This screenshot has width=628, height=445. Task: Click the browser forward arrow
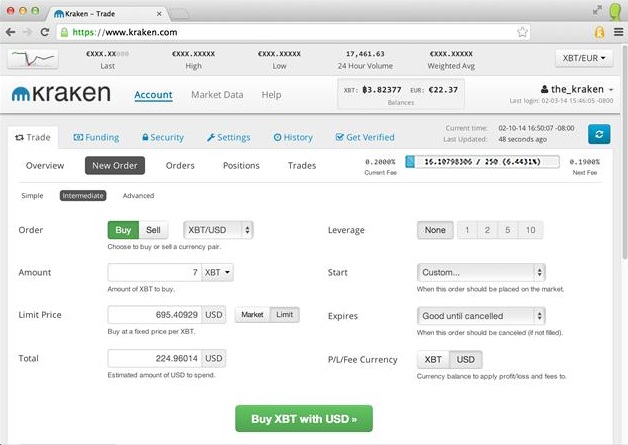click(x=27, y=32)
